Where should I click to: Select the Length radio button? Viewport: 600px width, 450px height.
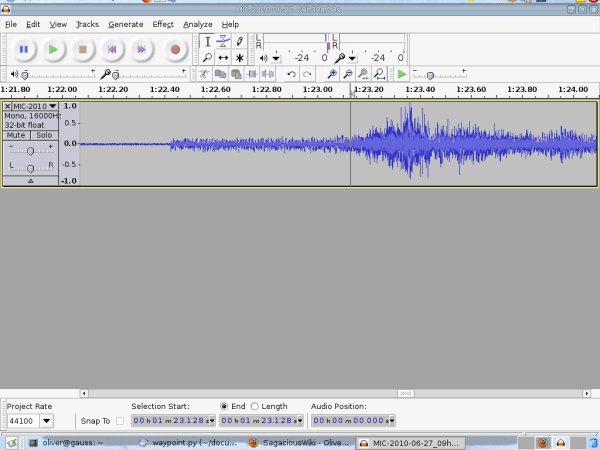[x=256, y=406]
